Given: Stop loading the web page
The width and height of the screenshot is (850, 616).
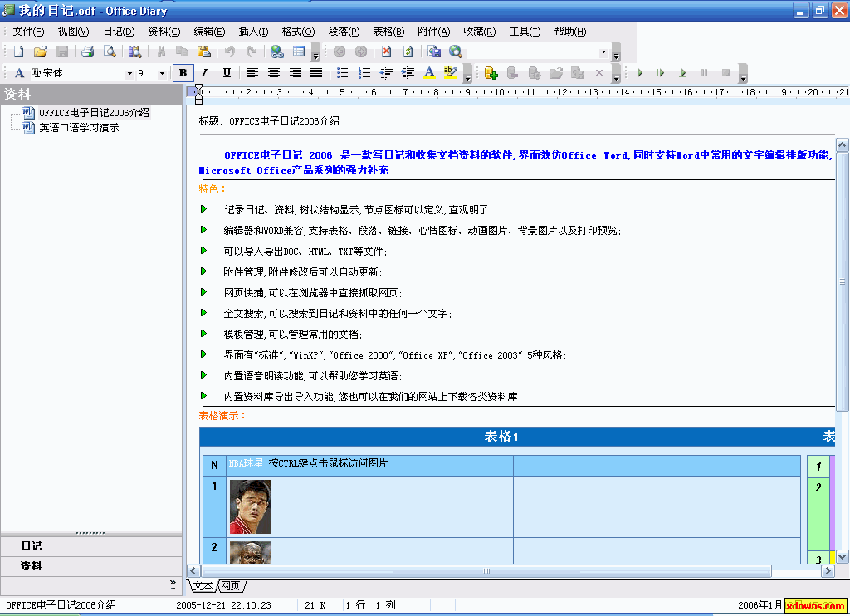Looking at the screenshot, I should pos(386,51).
